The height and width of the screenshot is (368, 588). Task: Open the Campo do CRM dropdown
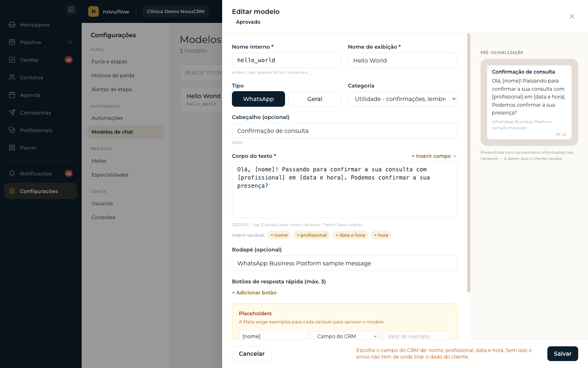tap(345, 336)
